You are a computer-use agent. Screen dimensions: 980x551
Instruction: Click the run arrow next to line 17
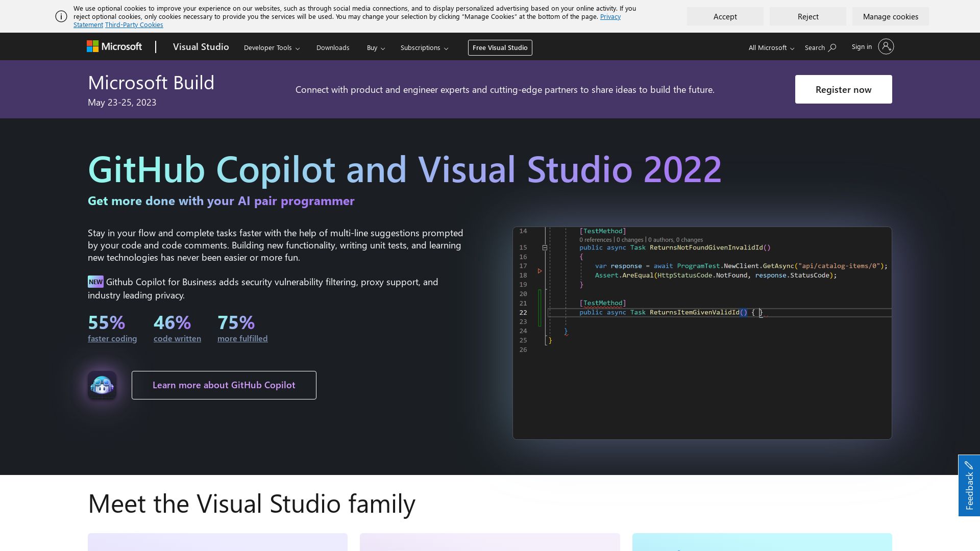540,271
